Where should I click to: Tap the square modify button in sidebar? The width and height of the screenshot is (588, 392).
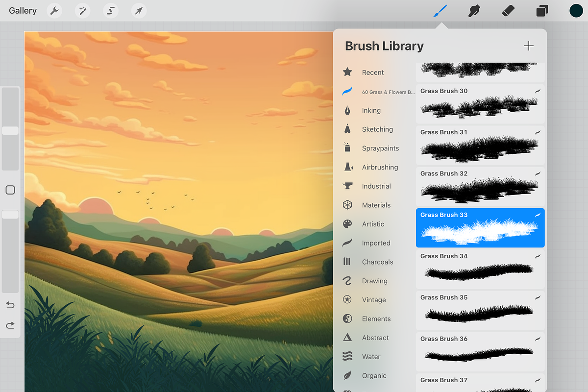click(x=10, y=190)
